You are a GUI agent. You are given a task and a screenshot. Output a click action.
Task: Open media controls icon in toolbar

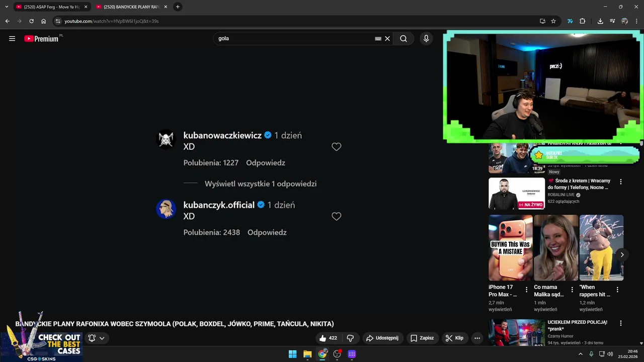612,21
